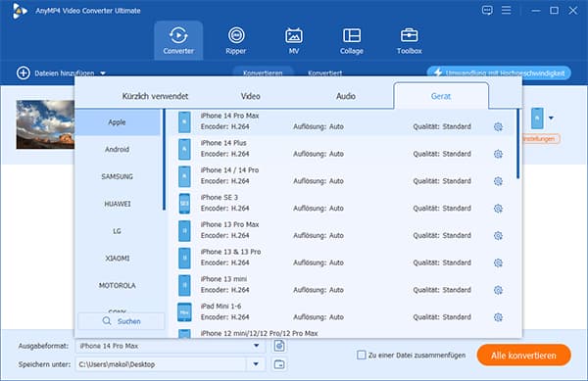Open the Konvertiert tab
This screenshot has width=588, height=381.
[x=324, y=72]
